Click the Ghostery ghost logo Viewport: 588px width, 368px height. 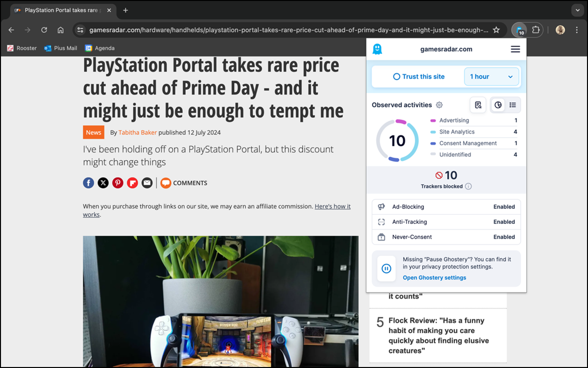click(x=377, y=49)
